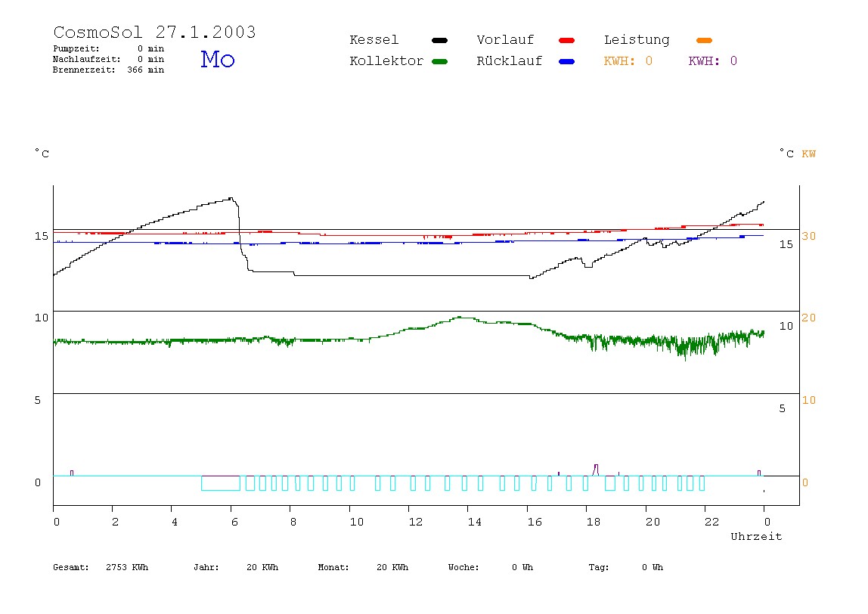Click the Kessel curve peak near hour 6
This screenshot has height=614, width=868.
231,198
